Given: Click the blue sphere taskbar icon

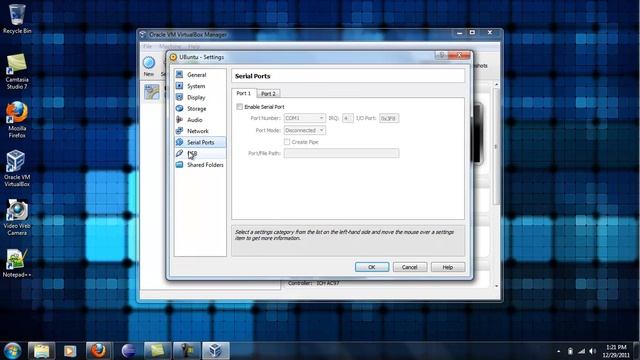Looking at the screenshot, I should 129,351.
